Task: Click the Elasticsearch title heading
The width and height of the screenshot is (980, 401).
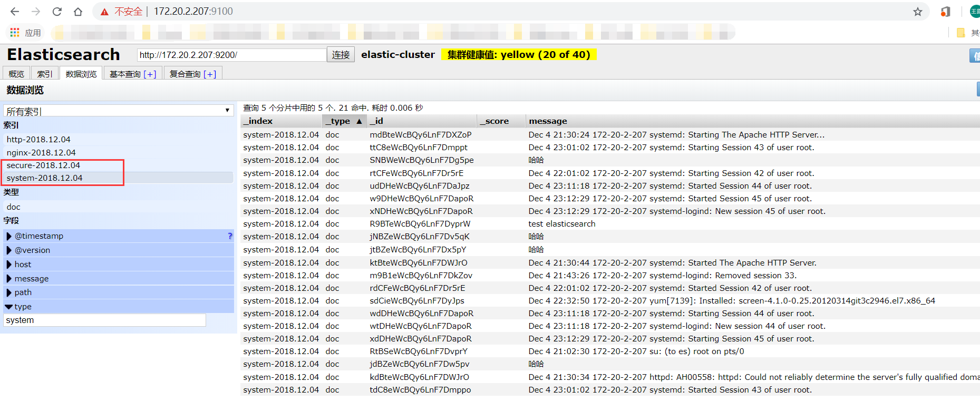Action: pyautogui.click(x=63, y=54)
